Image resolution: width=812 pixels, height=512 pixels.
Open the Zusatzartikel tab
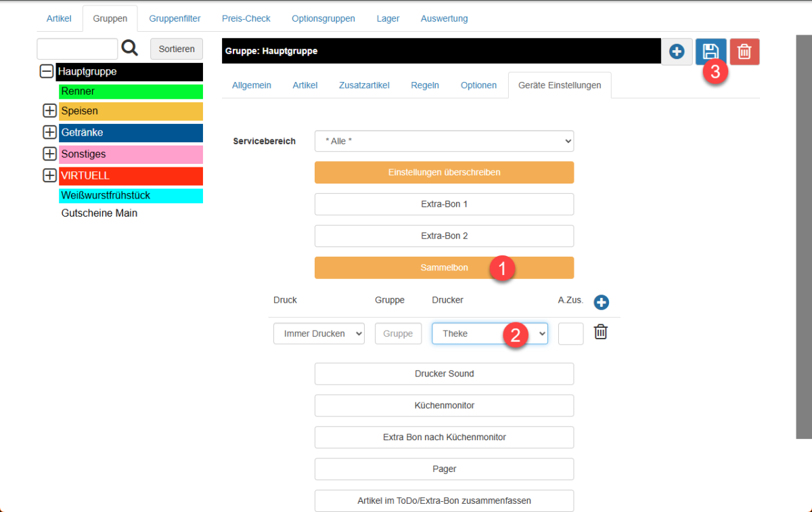tap(364, 85)
